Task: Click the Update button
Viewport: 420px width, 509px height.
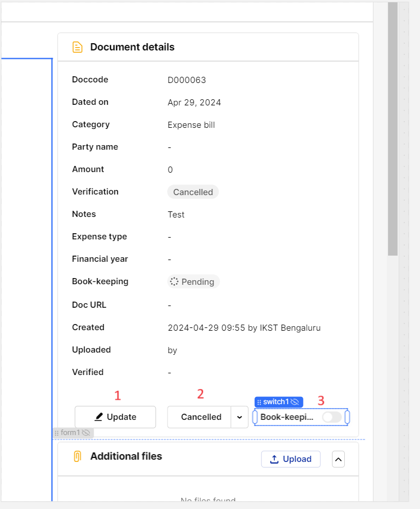Action: [x=115, y=417]
